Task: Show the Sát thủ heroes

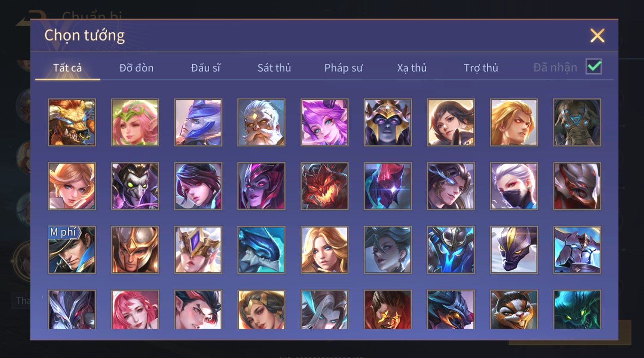Action: click(x=274, y=68)
